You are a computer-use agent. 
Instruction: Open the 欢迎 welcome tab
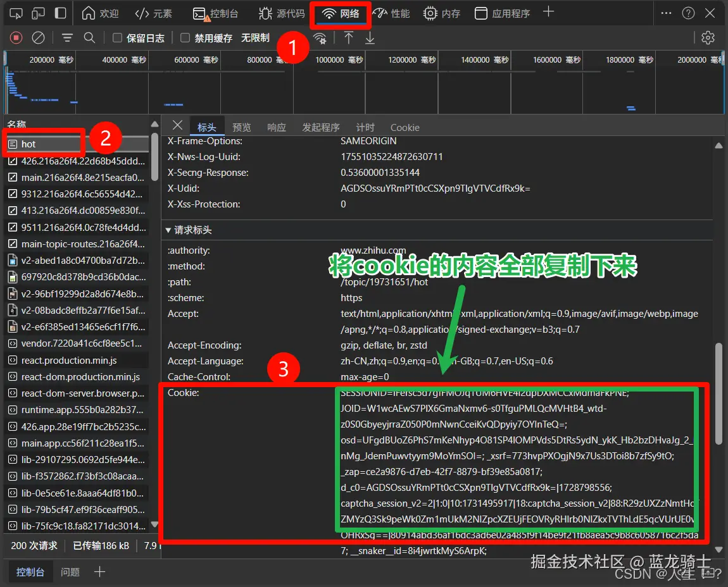100,13
